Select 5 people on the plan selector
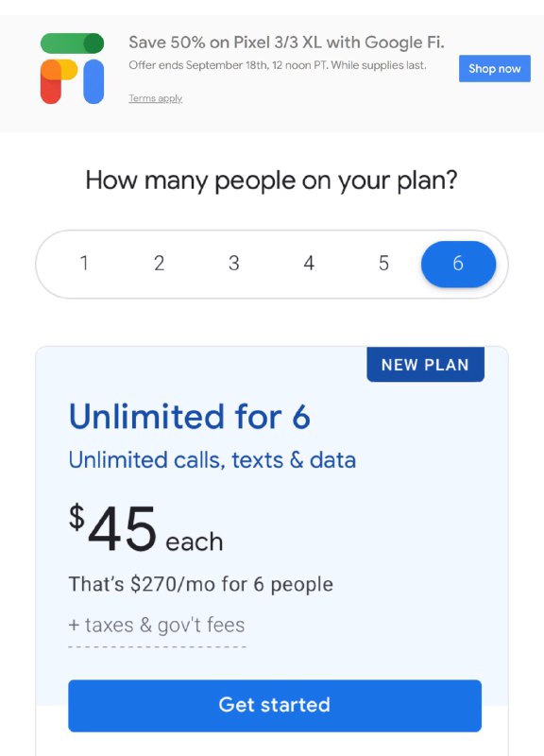Image resolution: width=544 pixels, height=756 pixels. tap(383, 264)
